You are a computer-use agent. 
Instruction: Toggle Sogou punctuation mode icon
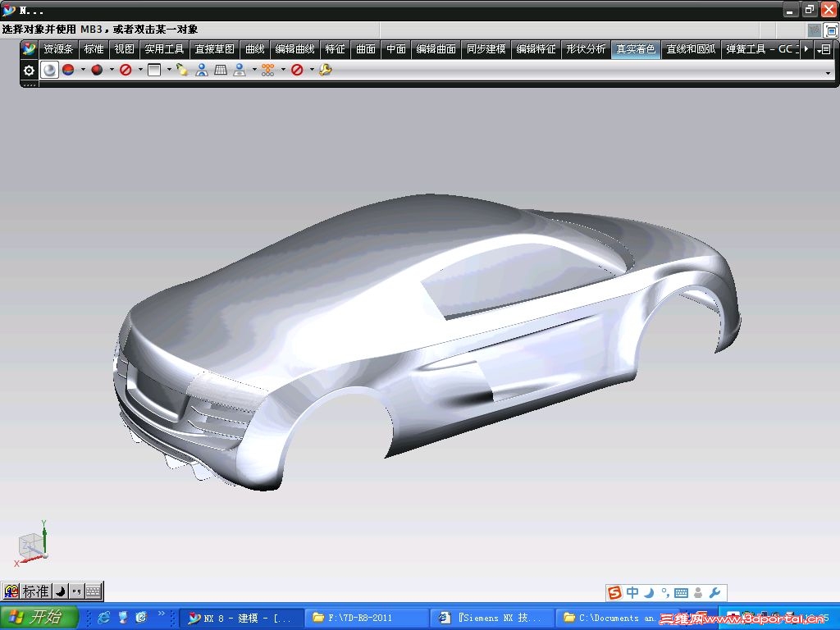664,592
